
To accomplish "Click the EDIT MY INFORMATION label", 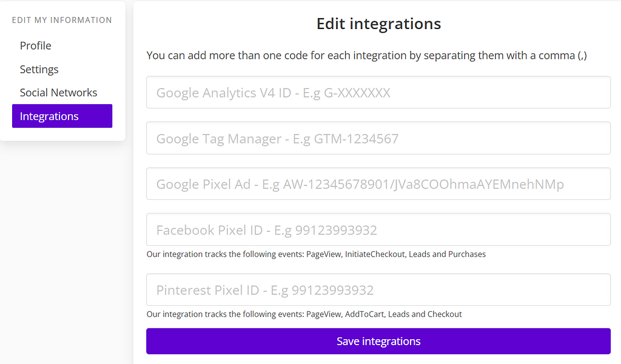I will click(62, 20).
